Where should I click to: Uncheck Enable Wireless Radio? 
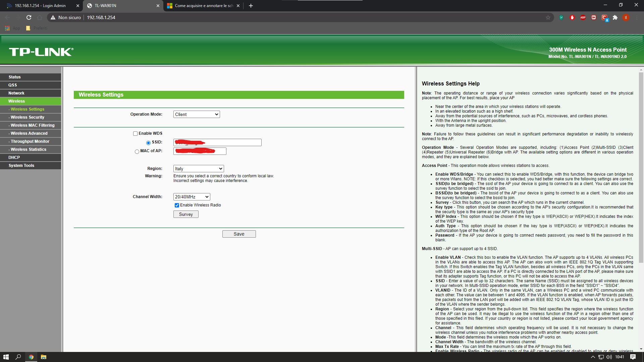[177, 205]
